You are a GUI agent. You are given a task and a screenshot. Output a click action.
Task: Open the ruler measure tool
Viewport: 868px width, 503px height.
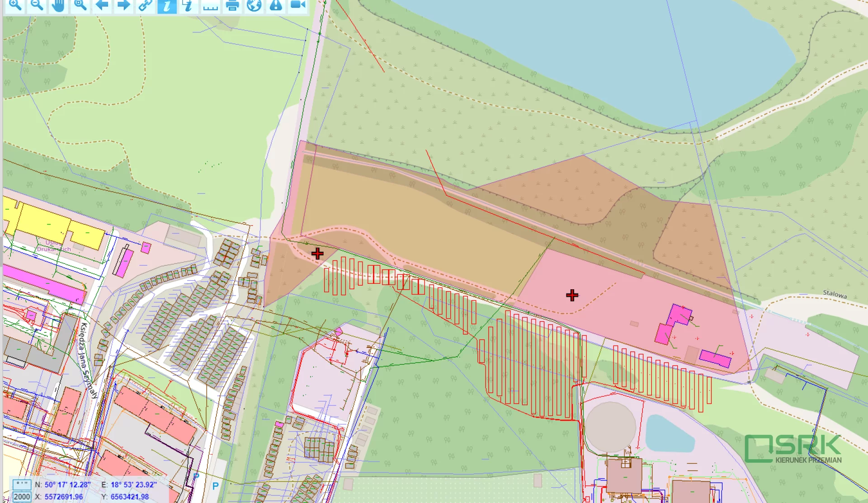tap(210, 6)
